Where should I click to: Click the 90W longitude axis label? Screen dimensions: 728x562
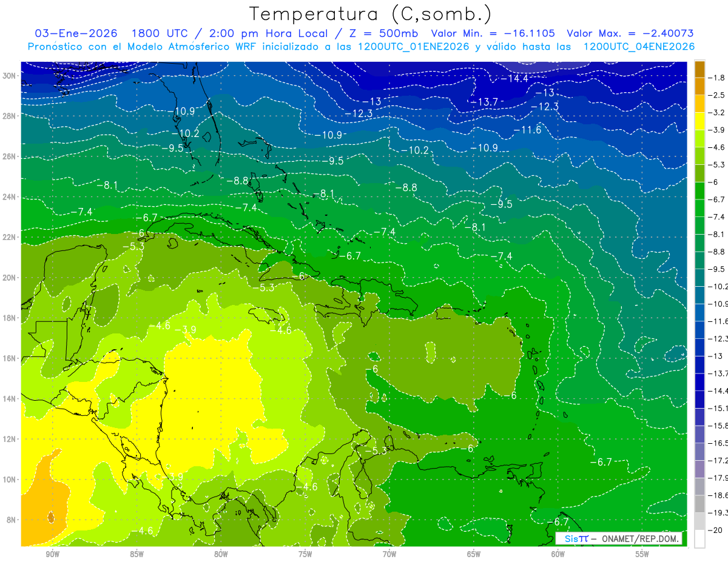pos(52,554)
